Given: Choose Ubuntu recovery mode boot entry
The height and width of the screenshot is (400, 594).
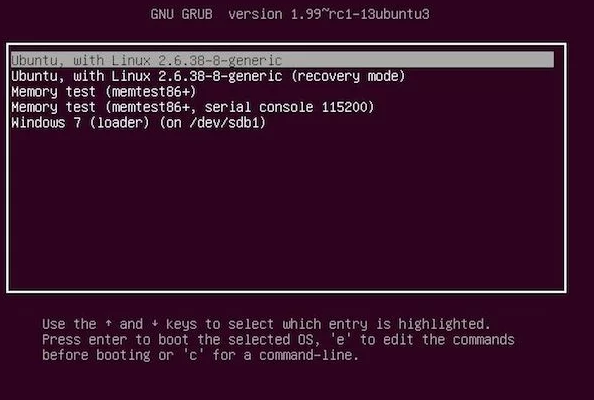Looking at the screenshot, I should pos(208,76).
